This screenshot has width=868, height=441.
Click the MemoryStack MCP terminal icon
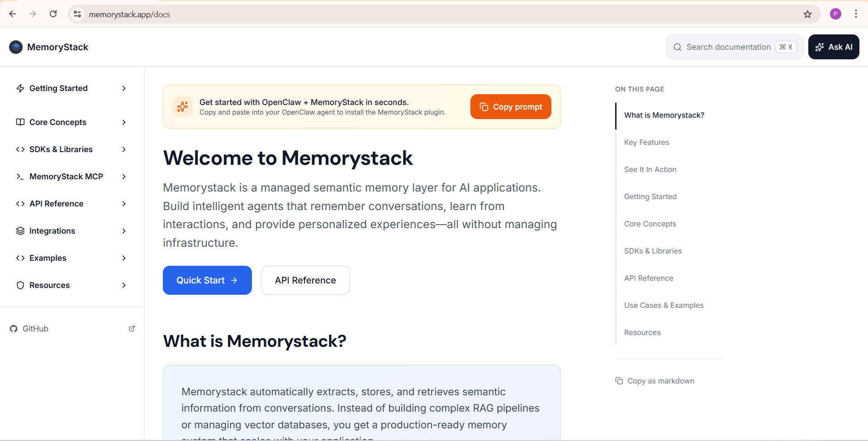click(20, 177)
